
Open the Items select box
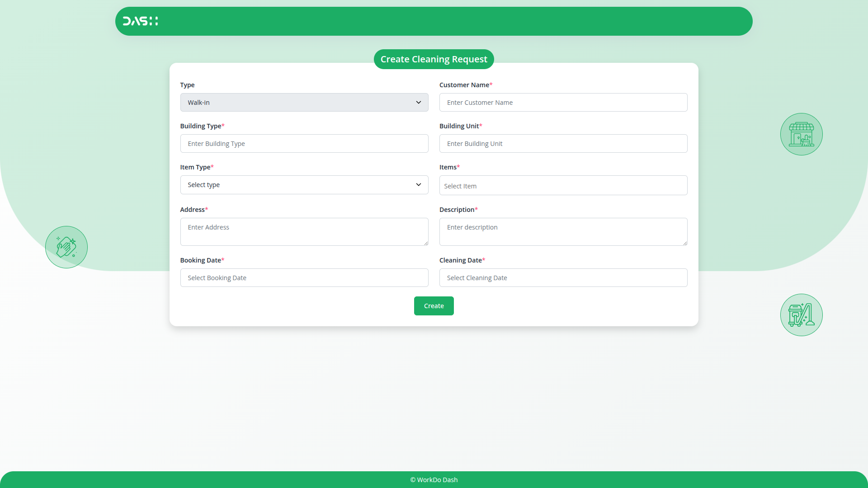tap(563, 185)
